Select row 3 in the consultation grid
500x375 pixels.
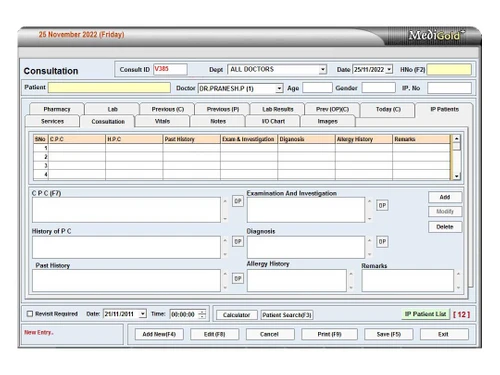point(242,166)
